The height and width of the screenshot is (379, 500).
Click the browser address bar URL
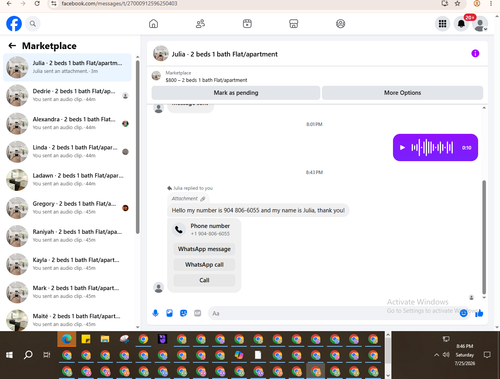119,4
